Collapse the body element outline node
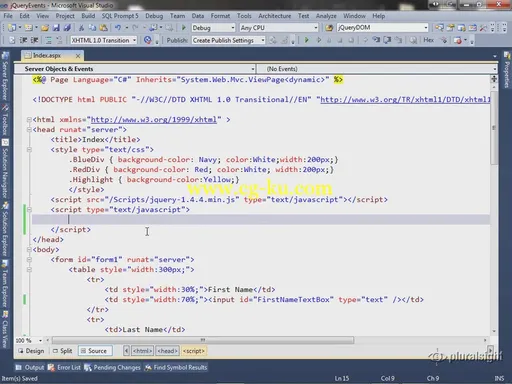Viewport: 512px width, 384px height. coord(29,249)
